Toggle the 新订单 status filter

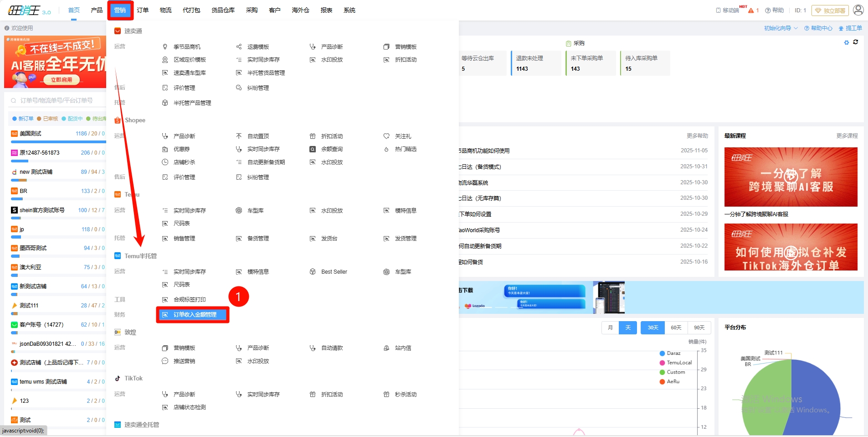coord(23,119)
